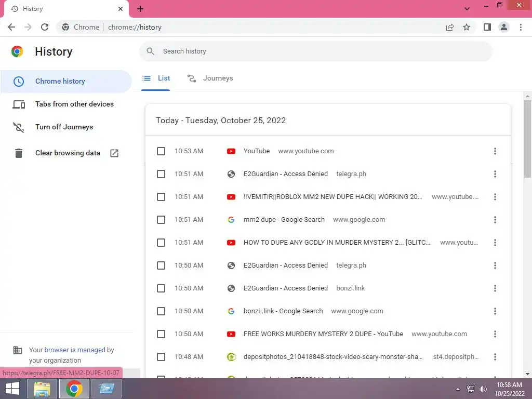This screenshot has width=532, height=399.
Task: Open actions menu for bonzi.link Access Denied
Action: click(x=495, y=288)
